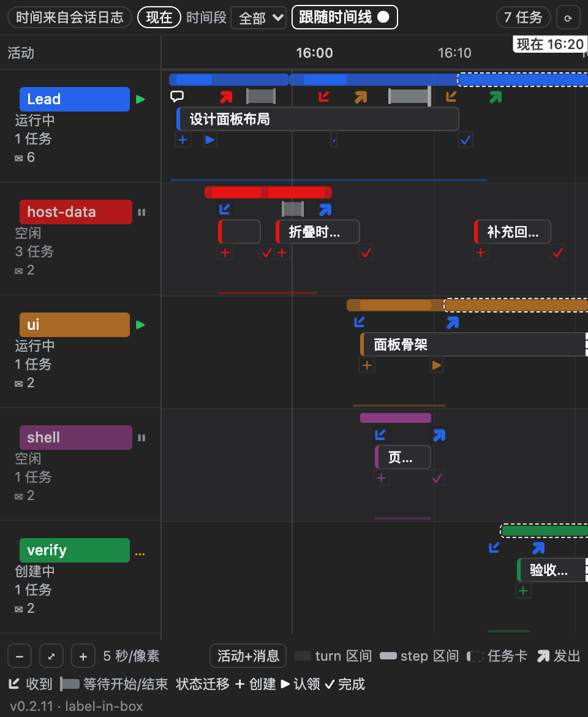This screenshot has height=717, width=588.
Task: Click the red host-data activity bar
Action: coord(268,192)
